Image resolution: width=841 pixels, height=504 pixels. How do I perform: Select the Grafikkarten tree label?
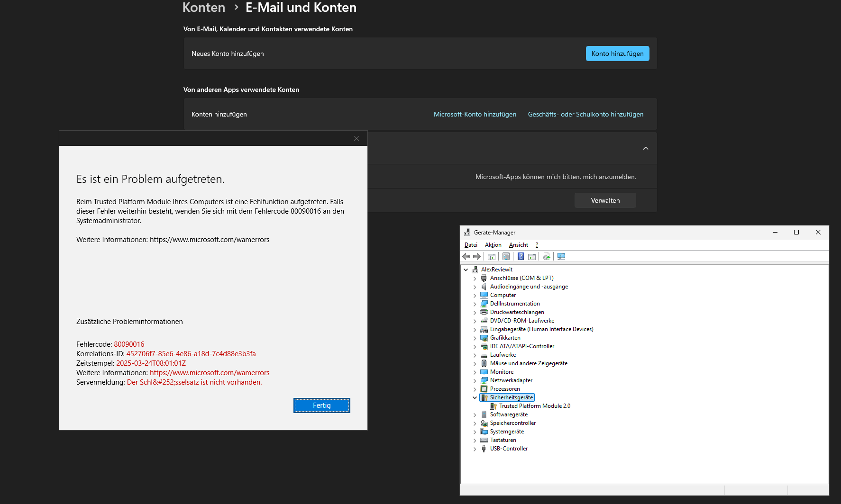pos(505,338)
